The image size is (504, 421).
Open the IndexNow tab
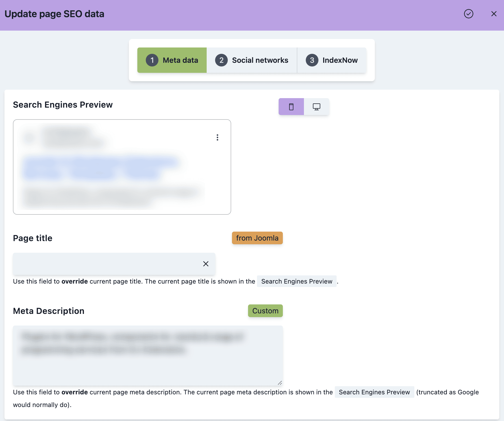332,60
